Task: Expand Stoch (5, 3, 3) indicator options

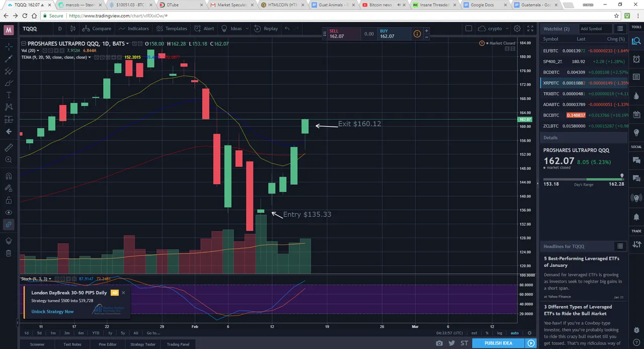Action: tap(50, 278)
